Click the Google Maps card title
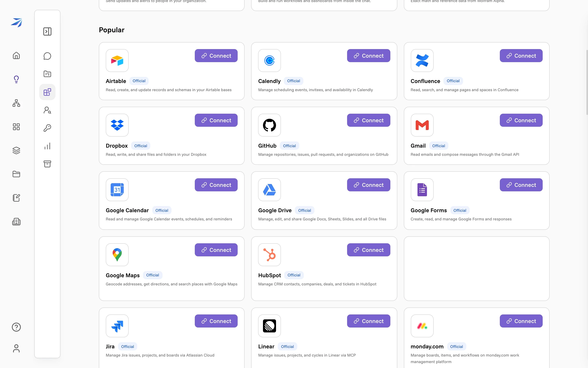Viewport: 588px width, 368px height. [x=123, y=275]
